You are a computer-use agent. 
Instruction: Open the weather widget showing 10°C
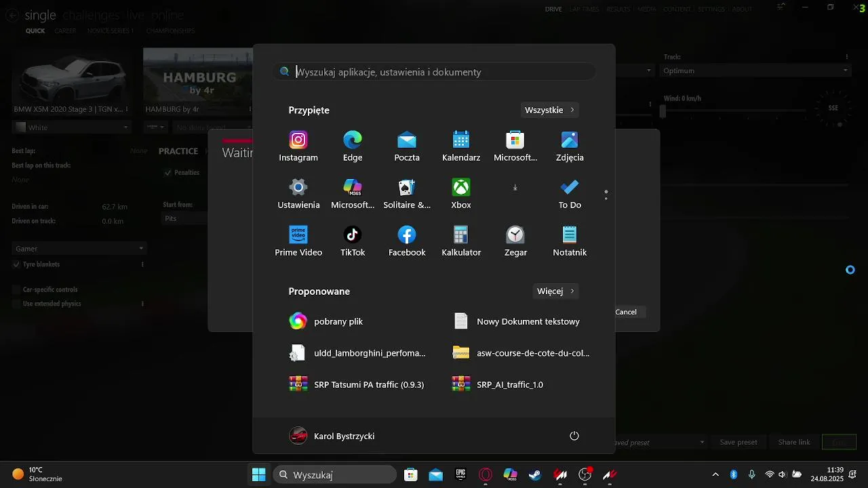(38, 474)
